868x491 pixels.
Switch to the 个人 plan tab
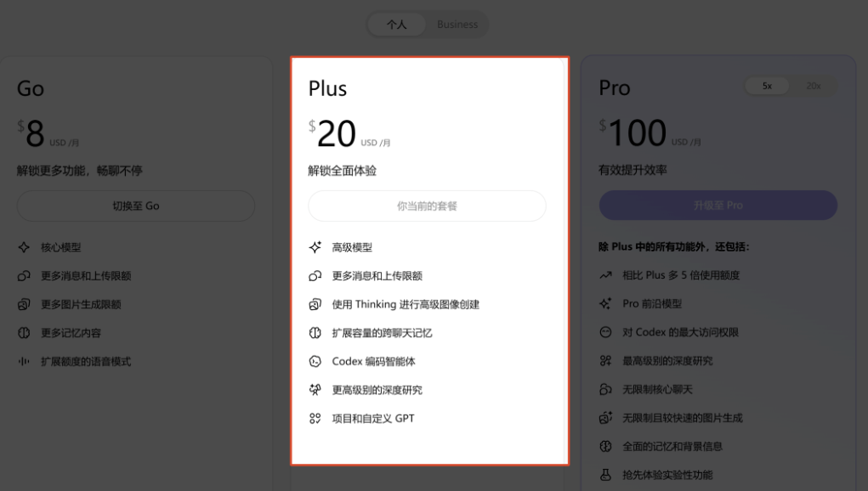(x=396, y=25)
